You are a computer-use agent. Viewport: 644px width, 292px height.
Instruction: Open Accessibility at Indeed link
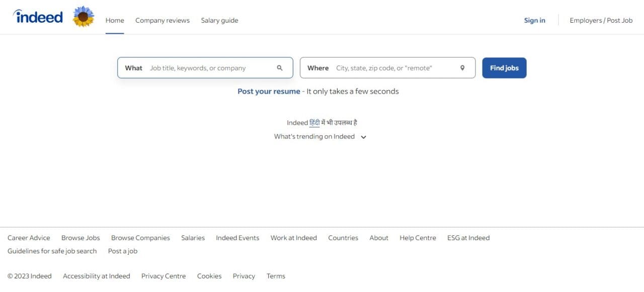click(x=96, y=276)
